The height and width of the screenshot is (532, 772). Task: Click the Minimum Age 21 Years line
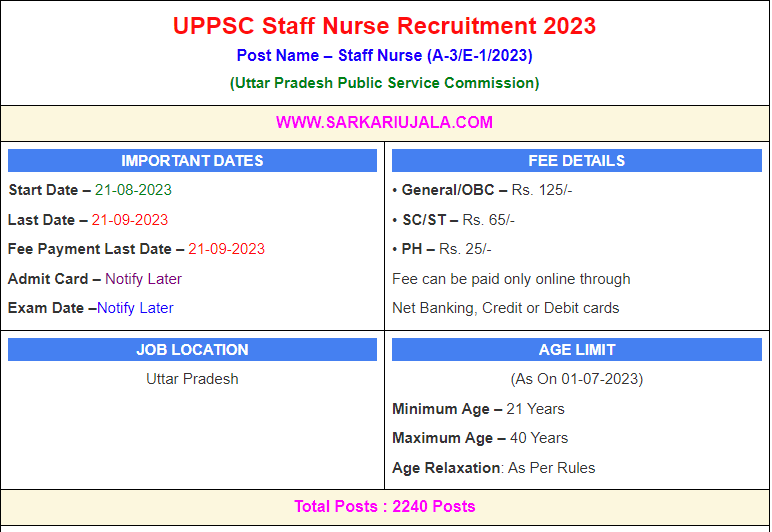coord(478,409)
